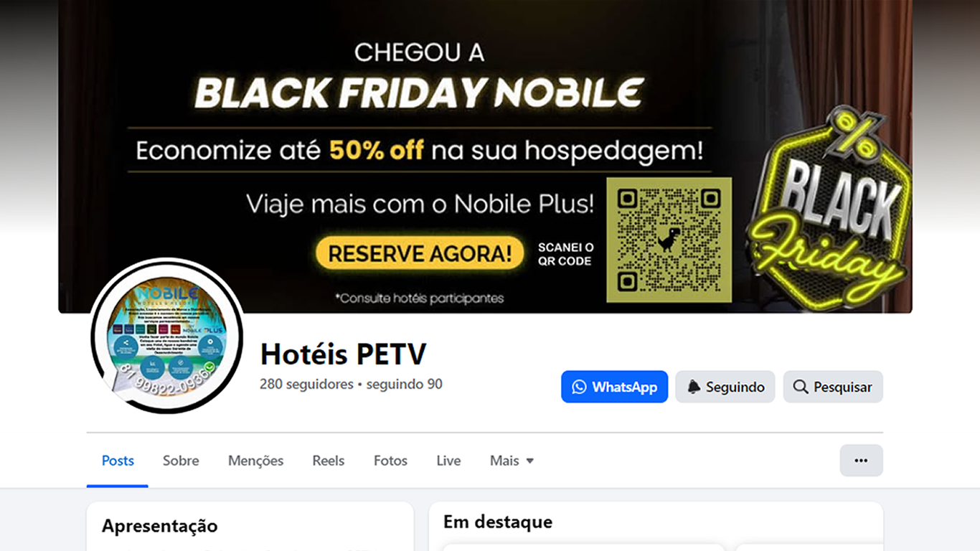Expand the Mais dropdown tab

point(512,461)
